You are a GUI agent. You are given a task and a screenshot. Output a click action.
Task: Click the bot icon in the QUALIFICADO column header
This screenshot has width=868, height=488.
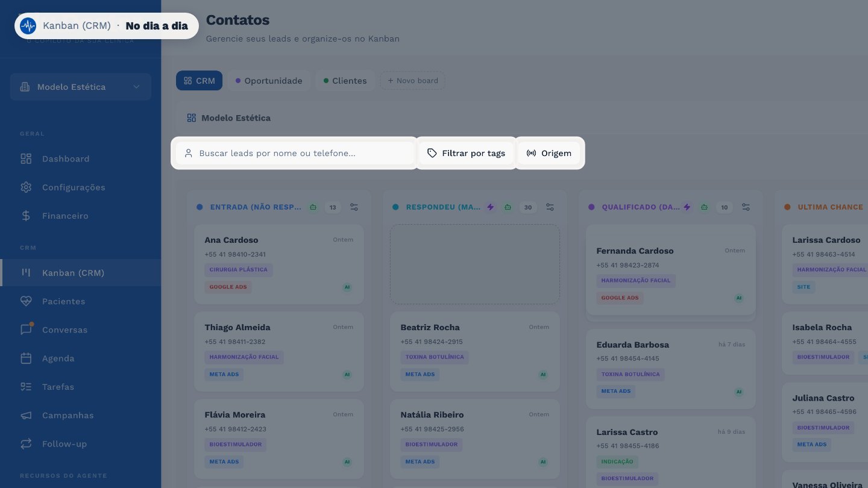[x=704, y=207]
